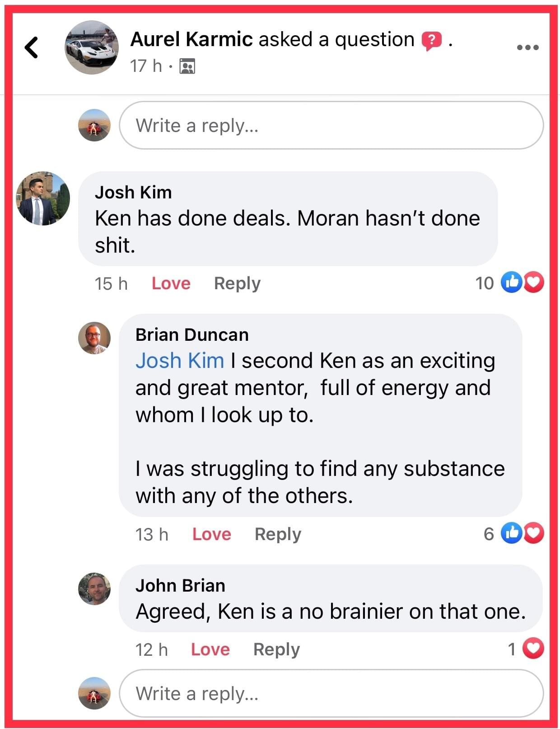560x729 pixels.
Task: Love John Brian's comment
Action: point(210,649)
